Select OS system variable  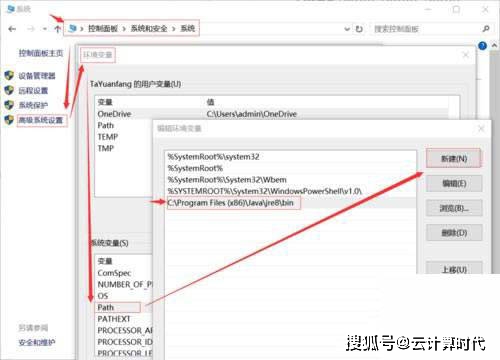103,296
